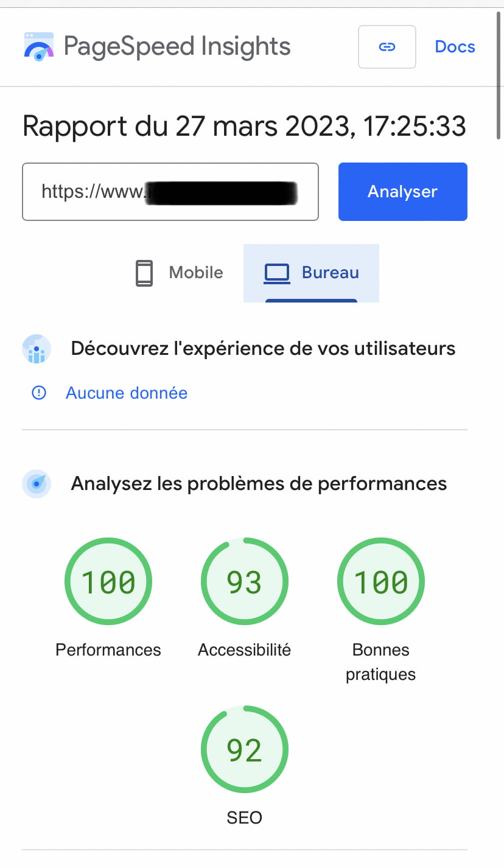
Task: Click the PageSpeed Insights gauge logo
Action: 39,47
